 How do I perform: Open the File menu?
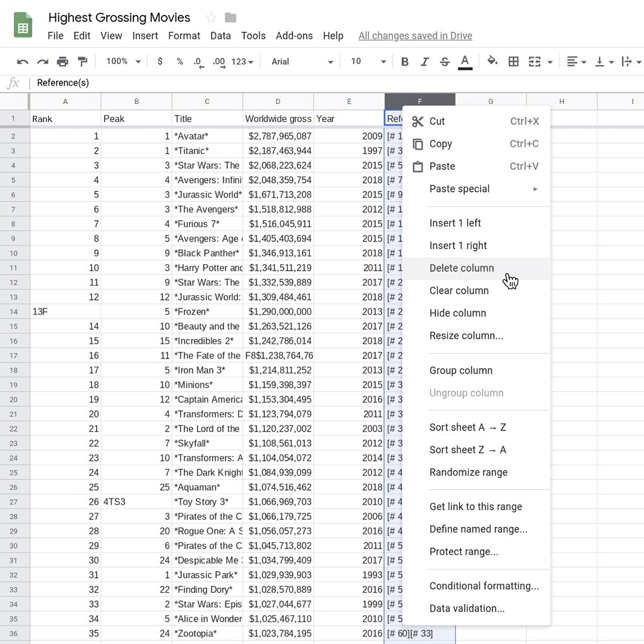pos(55,36)
